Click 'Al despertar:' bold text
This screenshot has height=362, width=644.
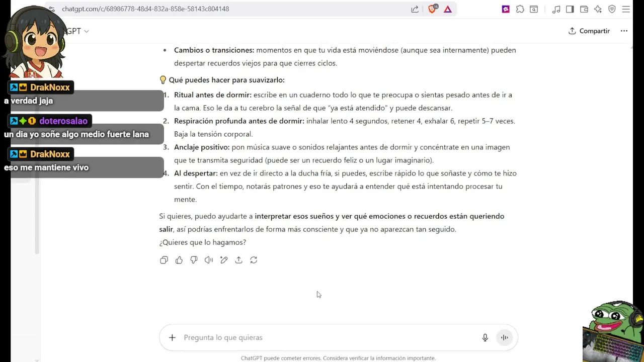click(196, 173)
